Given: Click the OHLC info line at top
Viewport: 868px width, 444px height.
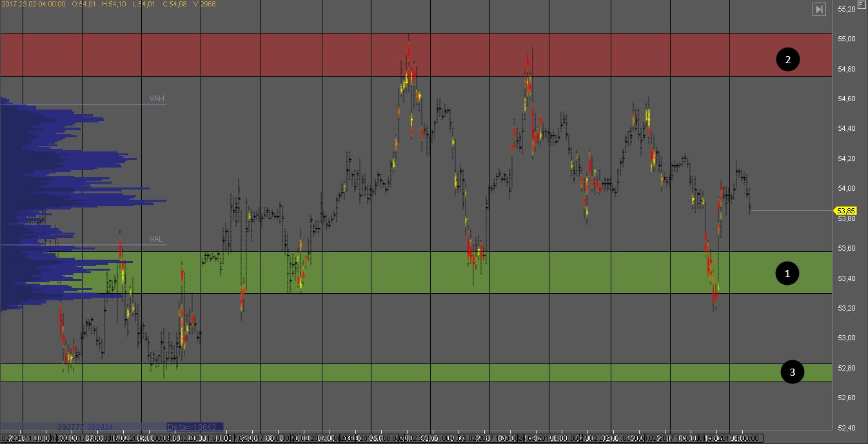Looking at the screenshot, I should [x=108, y=4].
